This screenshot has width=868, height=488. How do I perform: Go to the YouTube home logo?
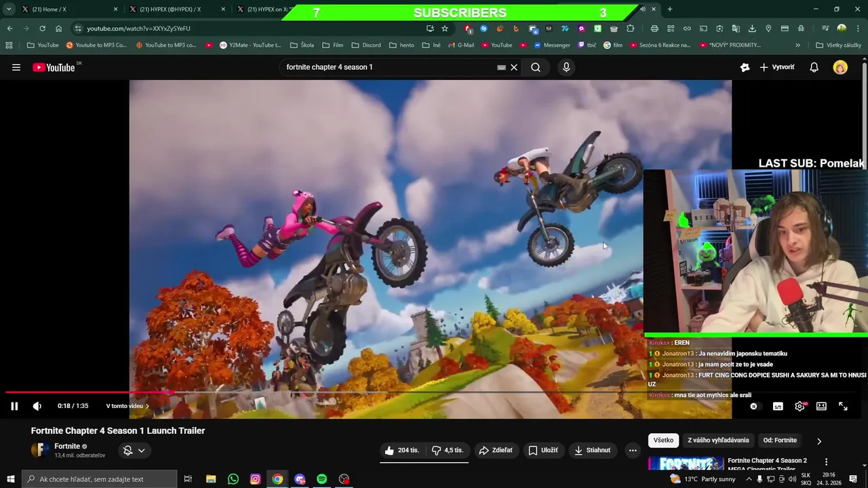(54, 67)
